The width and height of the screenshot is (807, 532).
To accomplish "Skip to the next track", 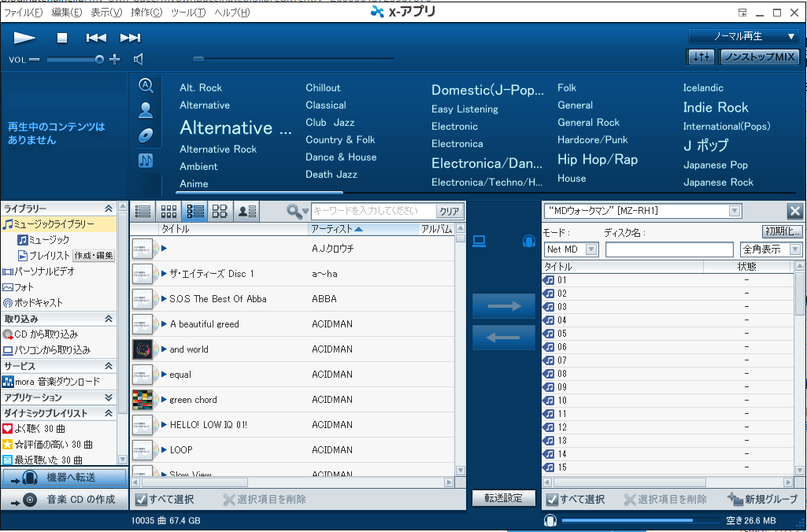I will coord(130,38).
